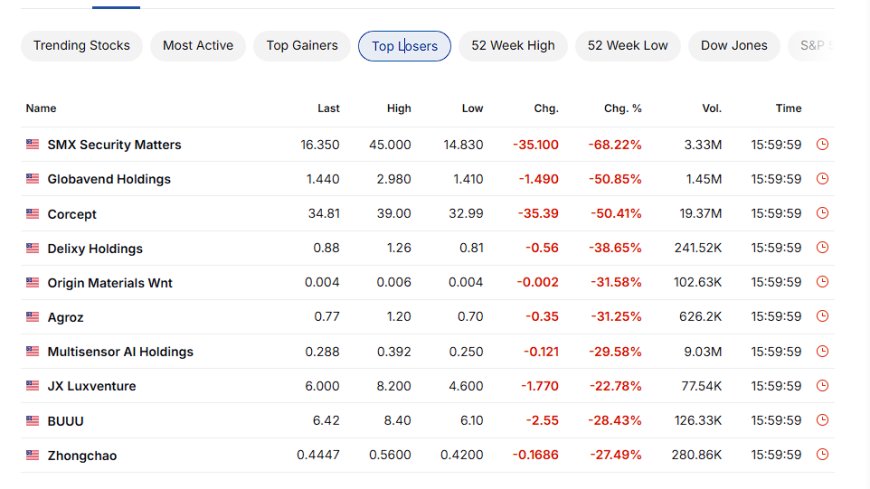870x489 pixels.
Task: Click the 9.03M volume cell
Action: pos(702,352)
